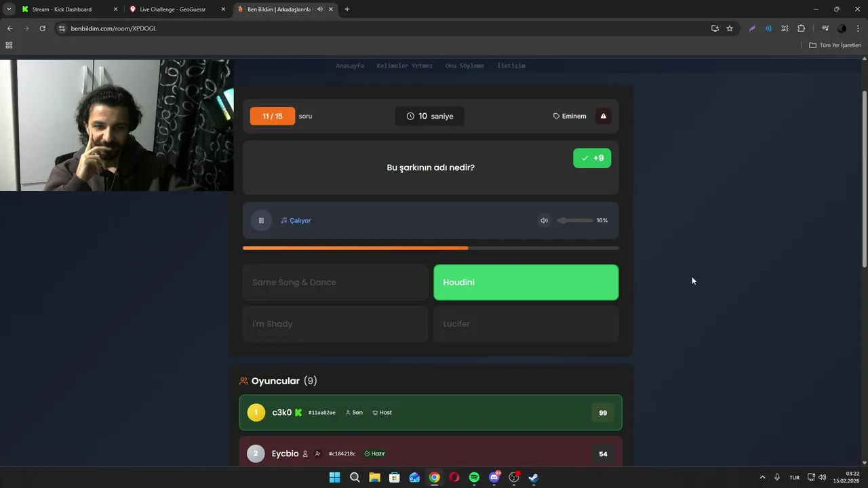Click the Host crown label

click(x=382, y=412)
